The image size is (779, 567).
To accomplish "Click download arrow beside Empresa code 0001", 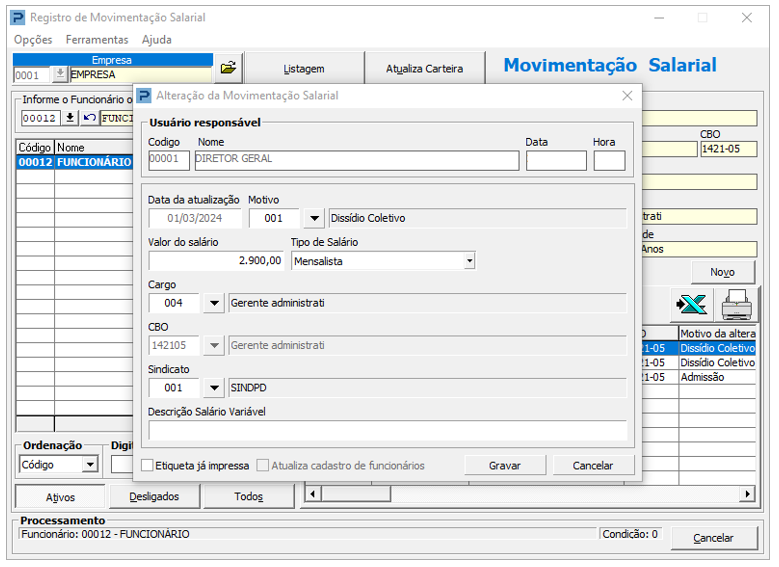I will 60,75.
